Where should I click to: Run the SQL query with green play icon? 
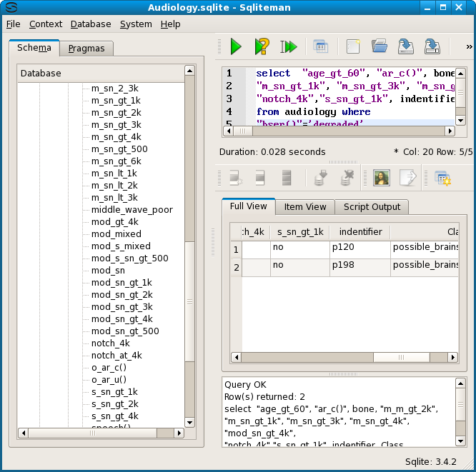pos(235,47)
